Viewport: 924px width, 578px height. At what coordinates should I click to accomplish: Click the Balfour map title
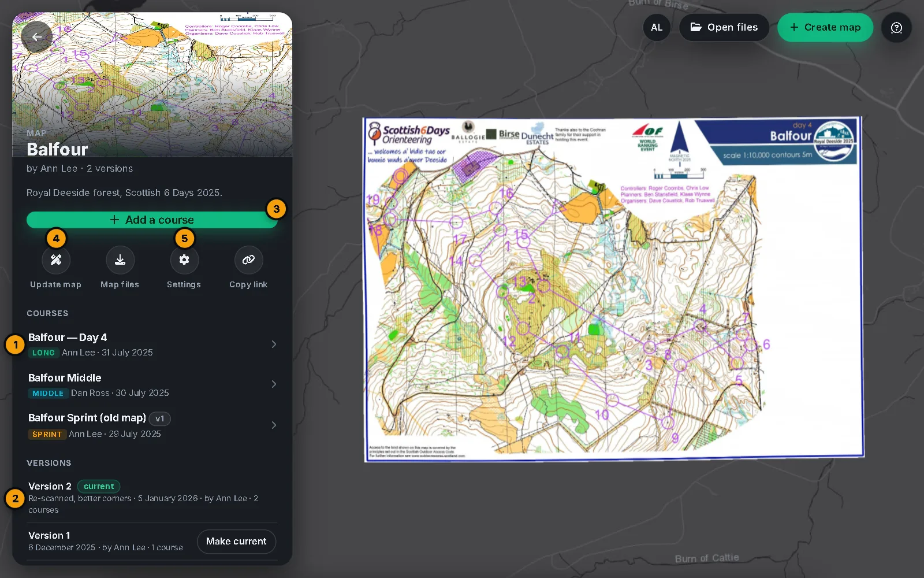(x=57, y=149)
